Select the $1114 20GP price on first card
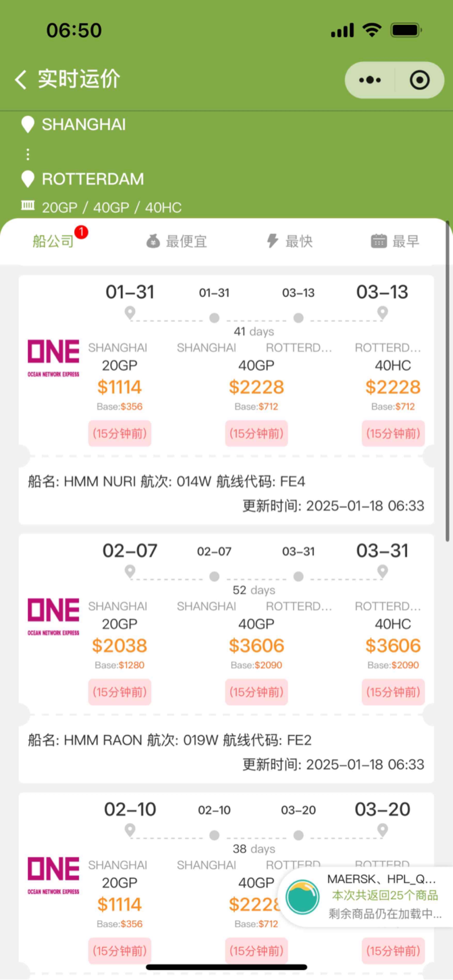This screenshot has height=980, width=453. click(120, 387)
